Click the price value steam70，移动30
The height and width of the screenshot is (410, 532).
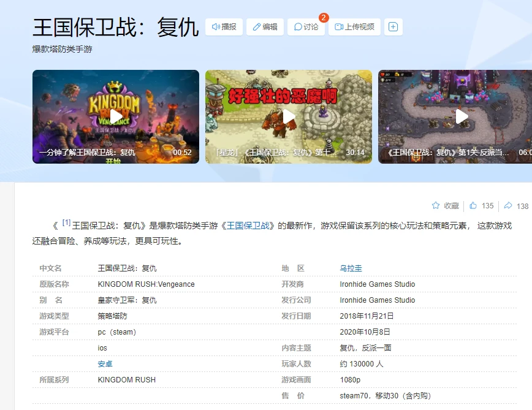386,396
